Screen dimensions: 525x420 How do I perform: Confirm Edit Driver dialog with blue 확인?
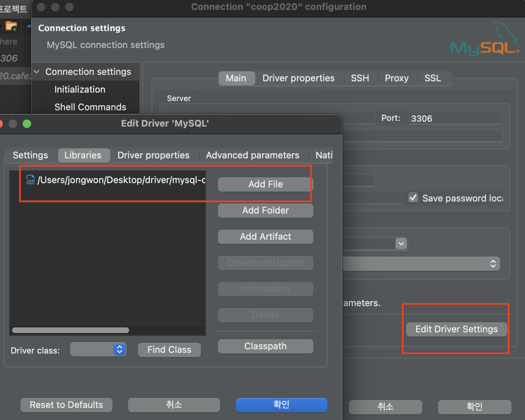pos(282,405)
